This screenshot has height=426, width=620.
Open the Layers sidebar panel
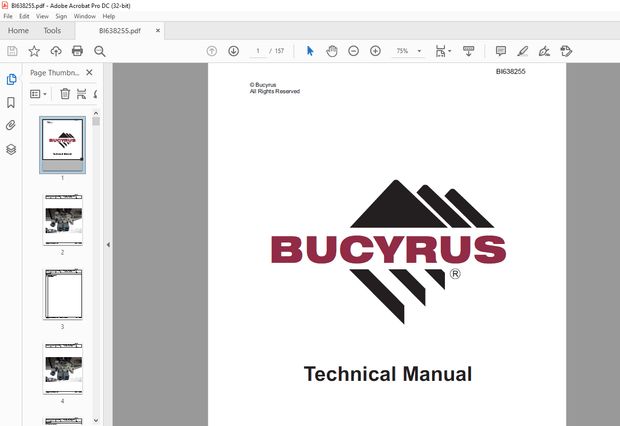pos(11,149)
